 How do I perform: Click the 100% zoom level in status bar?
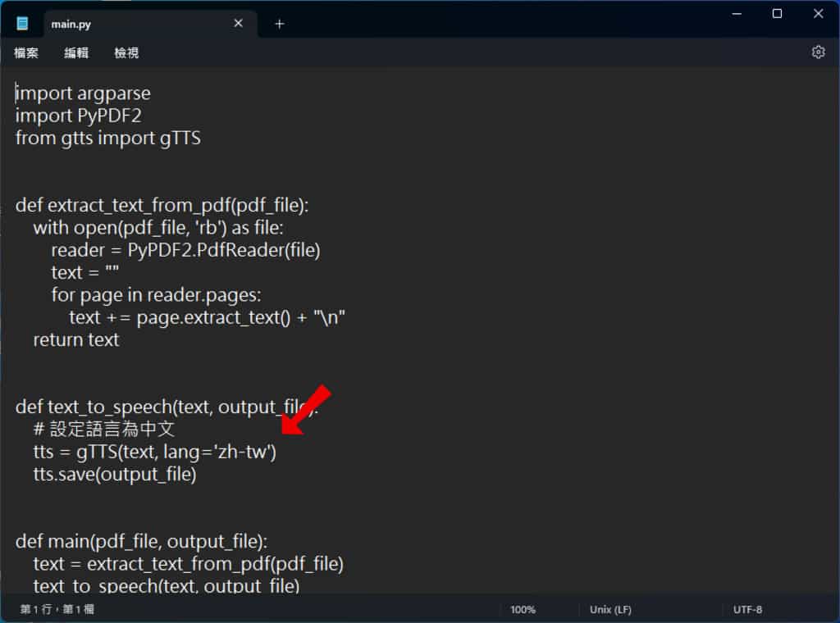tap(523, 609)
